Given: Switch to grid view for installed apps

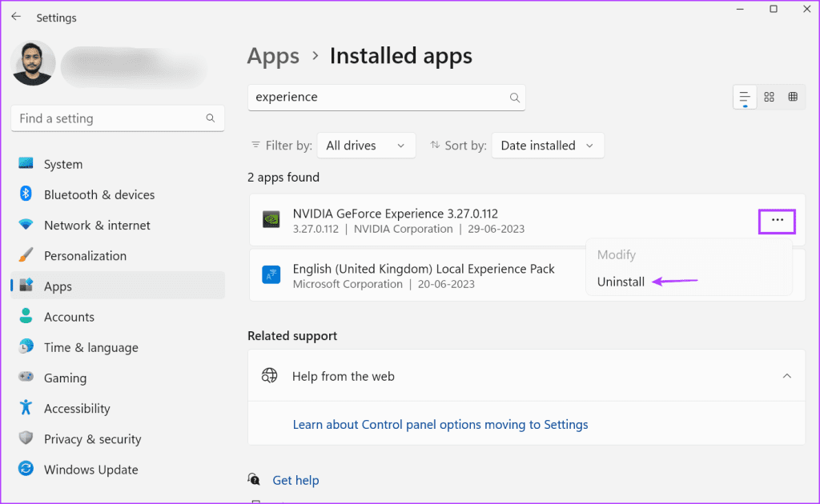Looking at the screenshot, I should point(793,97).
